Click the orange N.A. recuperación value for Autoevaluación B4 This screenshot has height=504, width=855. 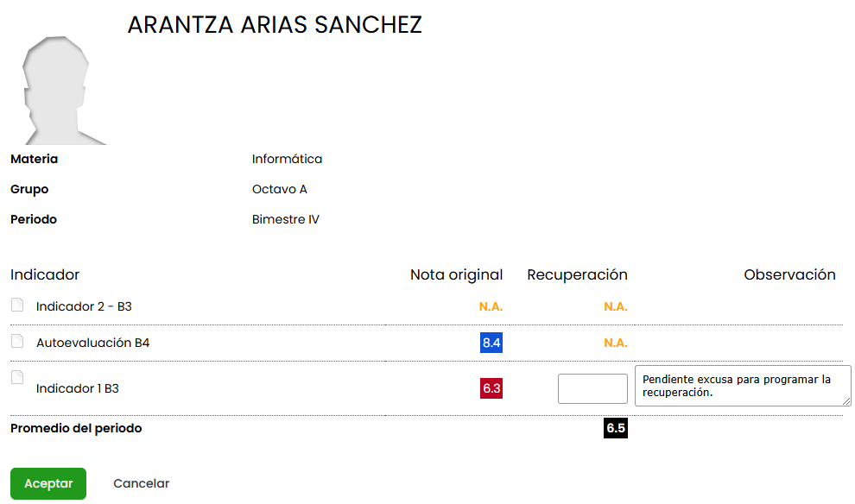coord(616,343)
